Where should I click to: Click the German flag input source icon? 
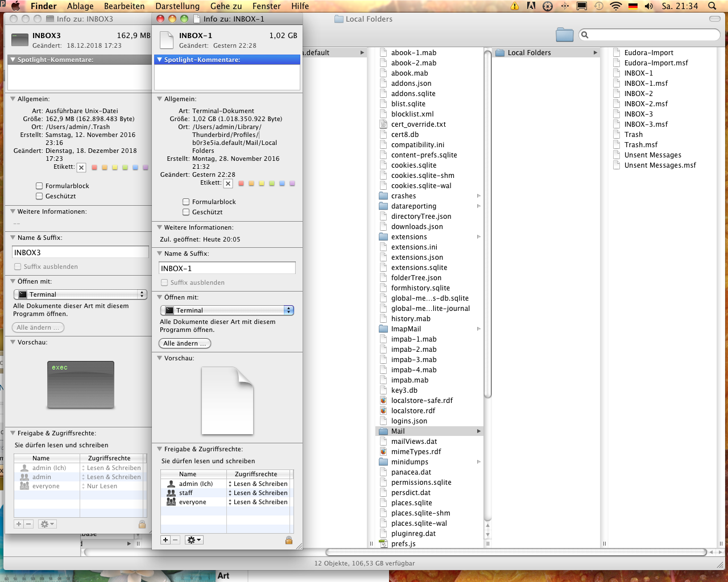point(632,6)
